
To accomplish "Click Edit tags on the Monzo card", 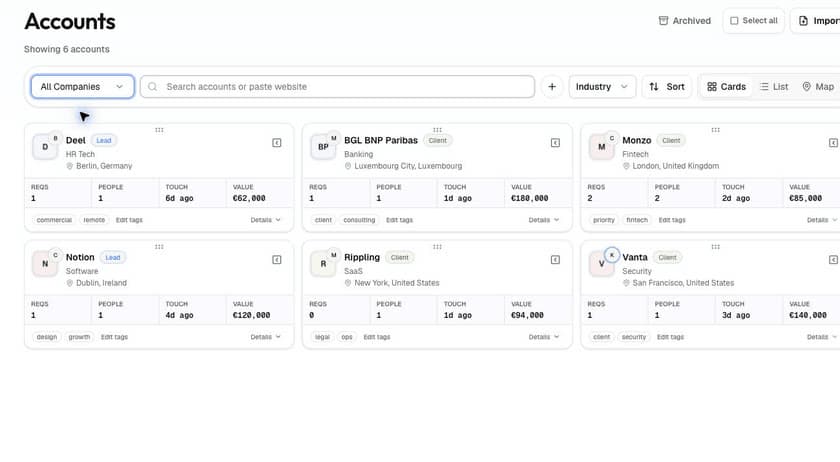I will (x=672, y=220).
